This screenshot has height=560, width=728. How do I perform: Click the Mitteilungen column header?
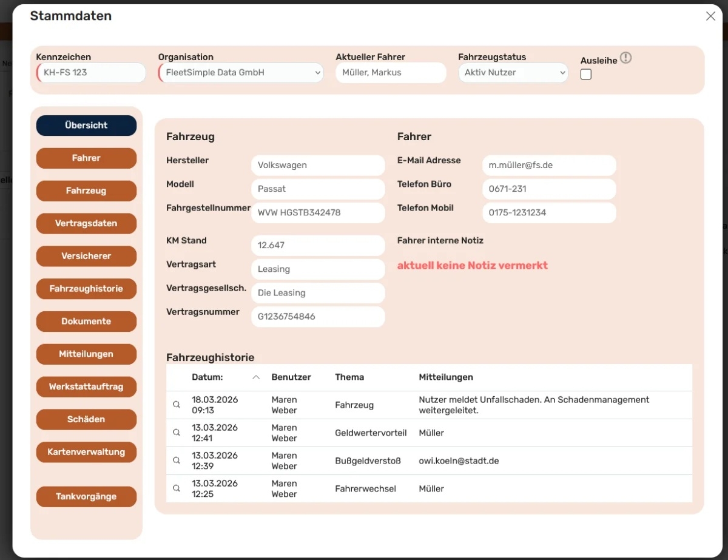446,377
